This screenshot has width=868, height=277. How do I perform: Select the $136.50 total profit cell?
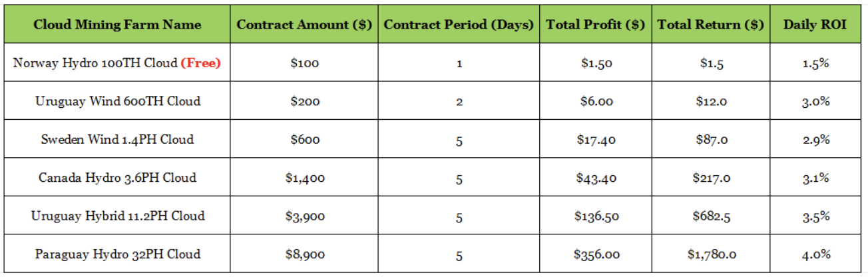596,216
